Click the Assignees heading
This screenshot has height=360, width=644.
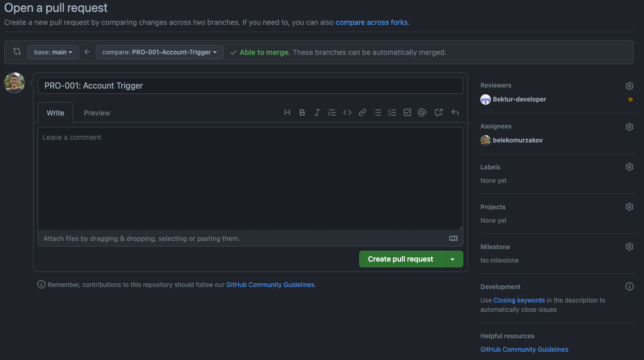496,126
